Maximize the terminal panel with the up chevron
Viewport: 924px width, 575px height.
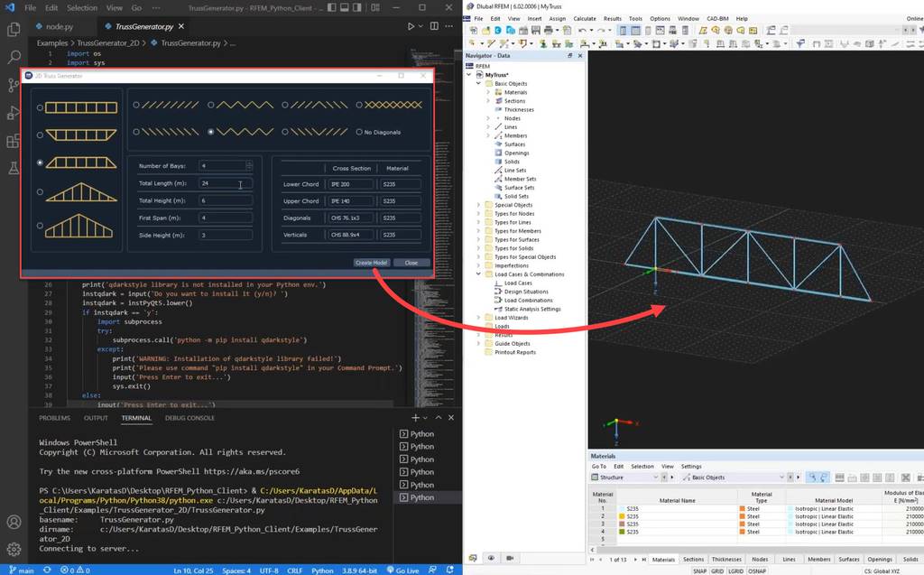(439, 418)
